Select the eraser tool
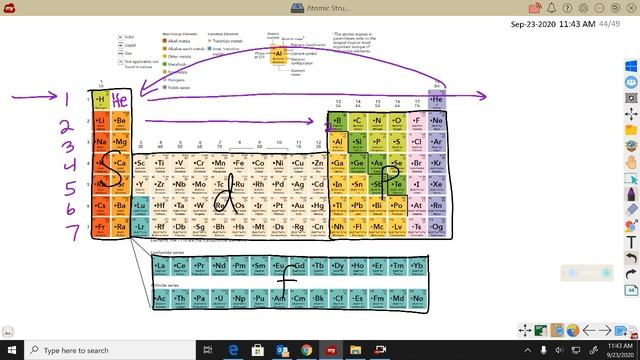This screenshot has height=360, width=640. click(x=631, y=210)
